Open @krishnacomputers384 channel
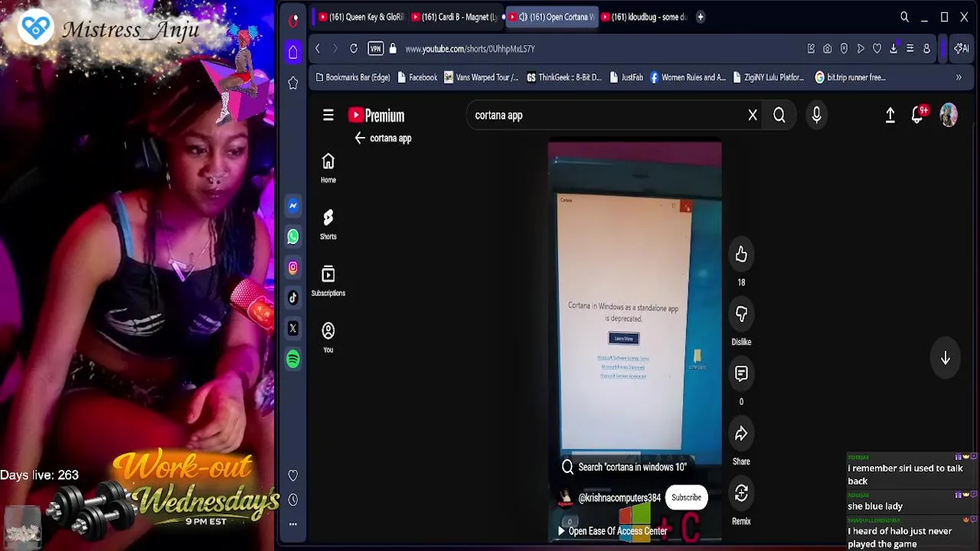980x551 pixels. tap(619, 498)
